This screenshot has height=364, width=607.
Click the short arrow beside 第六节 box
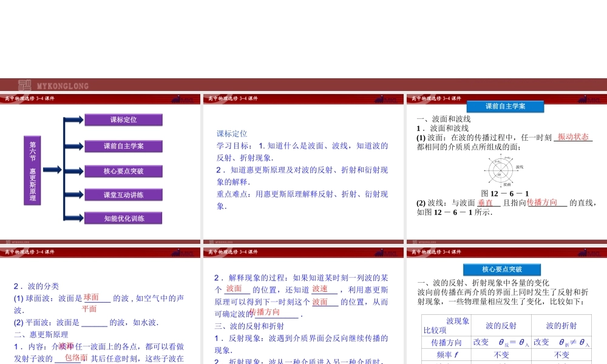coord(52,170)
